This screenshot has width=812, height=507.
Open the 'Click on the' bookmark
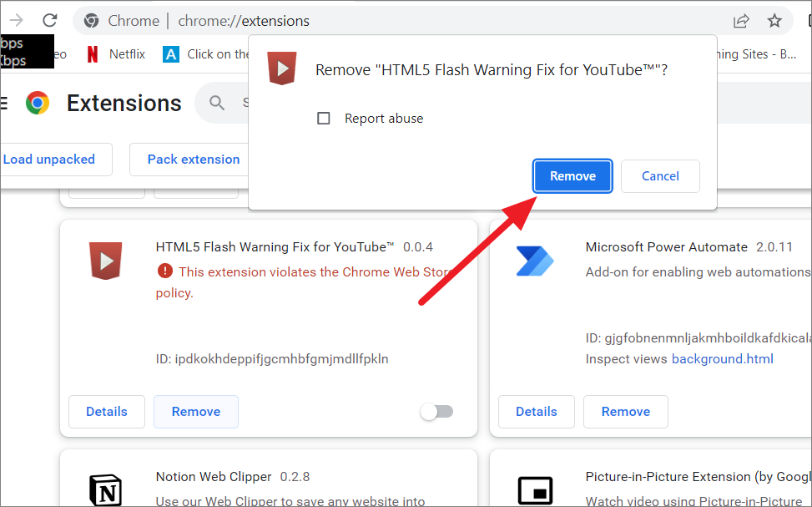206,54
